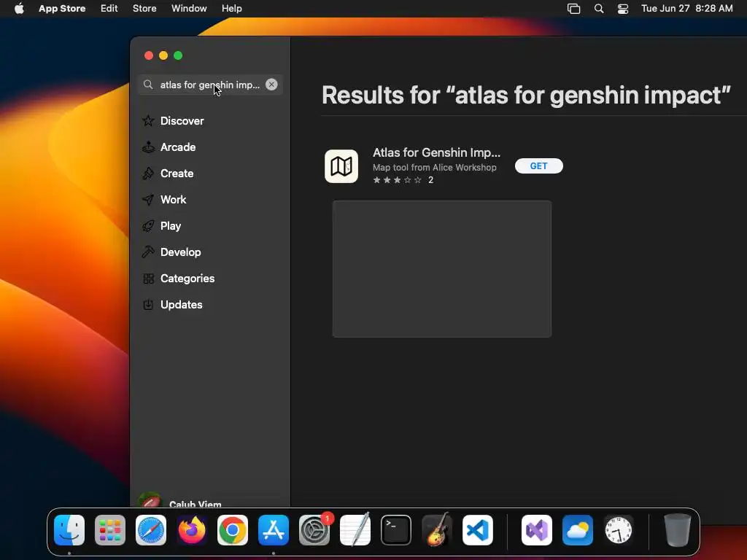This screenshot has width=747, height=560.
Task: Click the Develop hammer icon
Action: (148, 252)
